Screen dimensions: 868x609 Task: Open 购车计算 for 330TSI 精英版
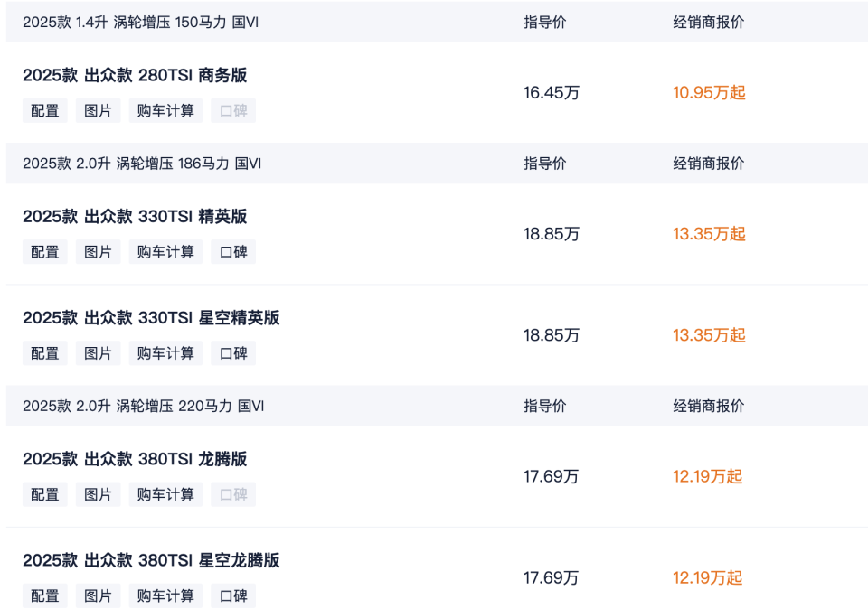coord(165,252)
